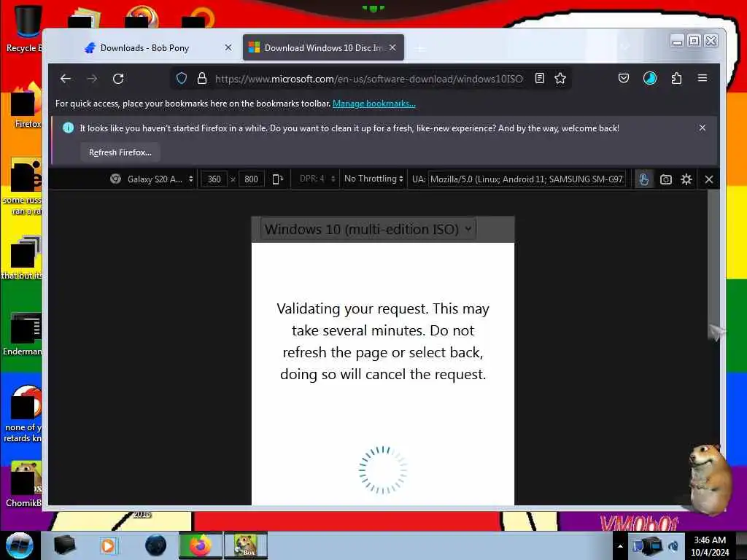Close responsive design mode
This screenshot has width=747, height=560.
click(709, 179)
